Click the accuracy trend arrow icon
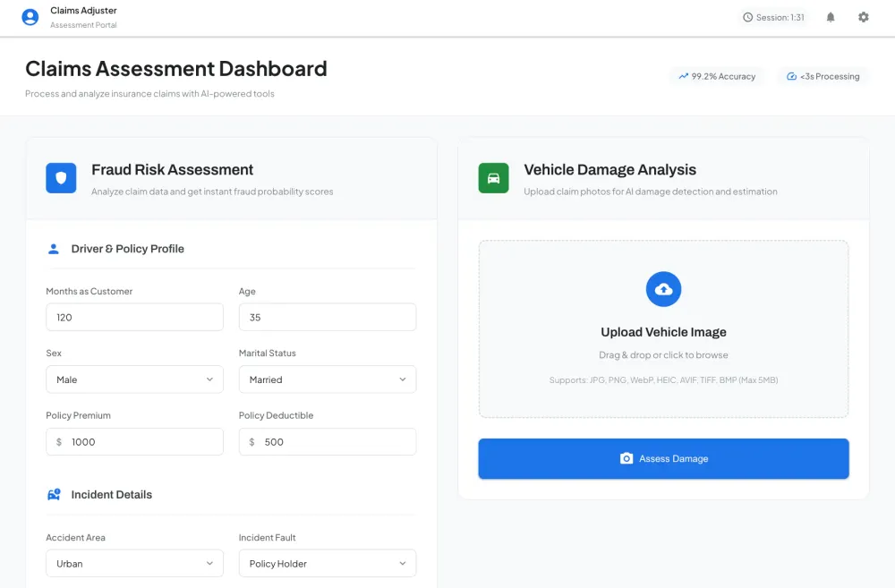Viewport: 895px width, 588px height. (683, 76)
